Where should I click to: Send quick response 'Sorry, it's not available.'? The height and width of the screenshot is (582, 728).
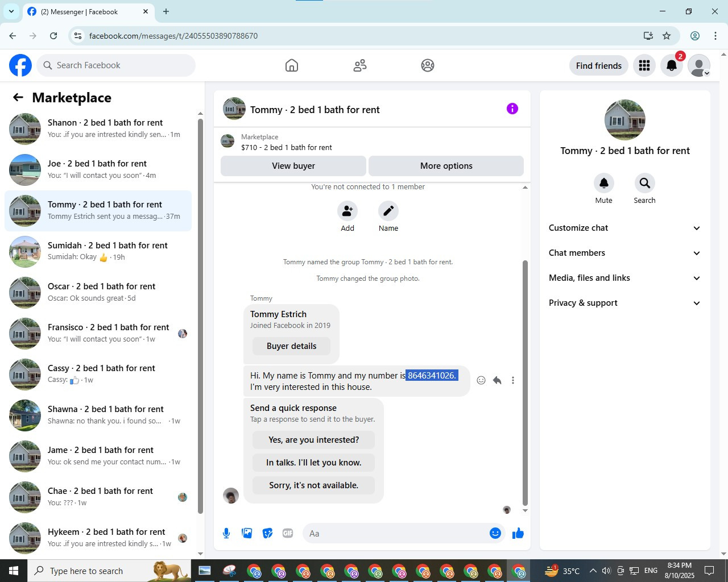pyautogui.click(x=314, y=485)
